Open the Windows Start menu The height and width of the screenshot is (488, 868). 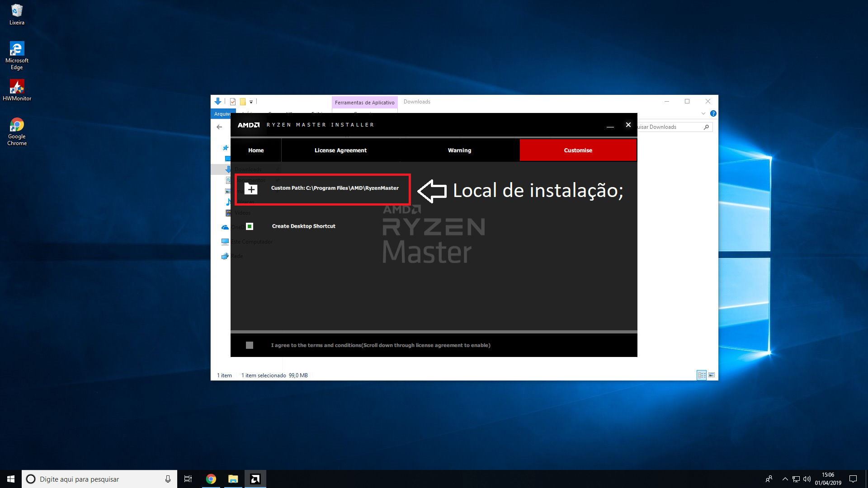(x=11, y=479)
